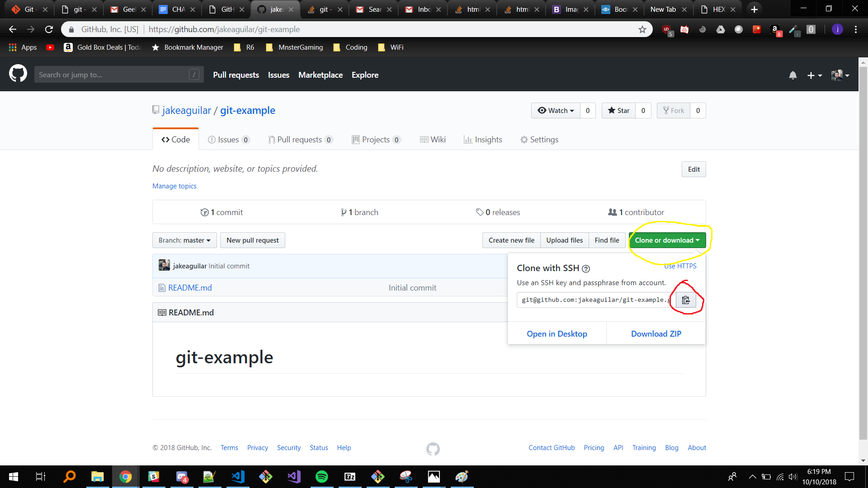Screen dimensions: 868x488
Task: Open the jakeaguilar owner link
Action: point(186,110)
